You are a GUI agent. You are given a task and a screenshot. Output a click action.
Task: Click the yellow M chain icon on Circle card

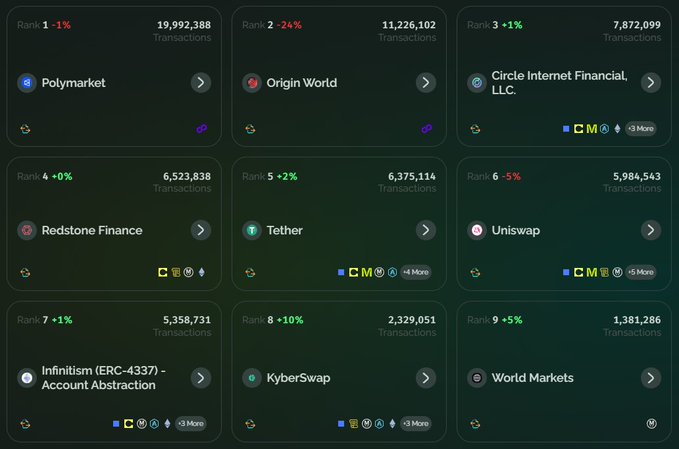tap(592, 129)
